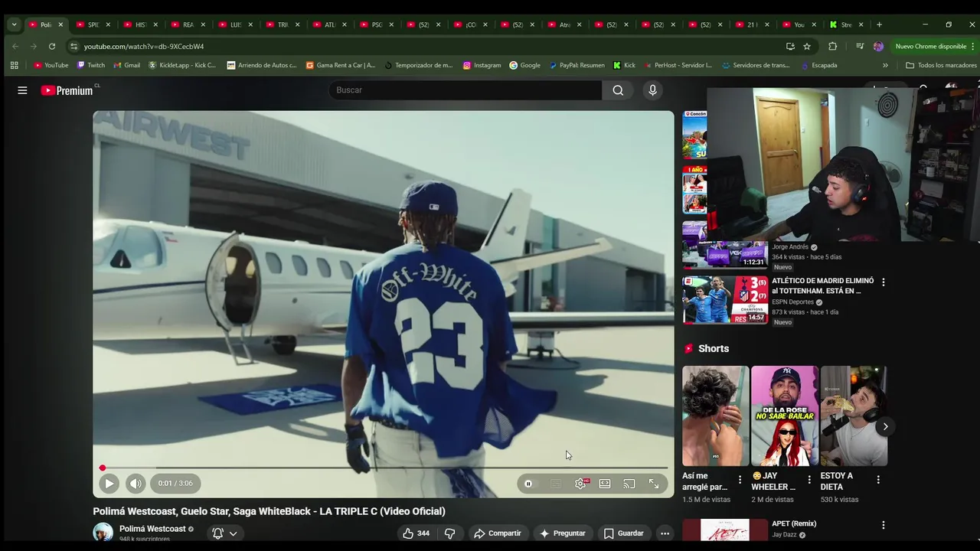Open Instagram bookmark
Viewport: 980px width, 551px height.
coord(482,66)
